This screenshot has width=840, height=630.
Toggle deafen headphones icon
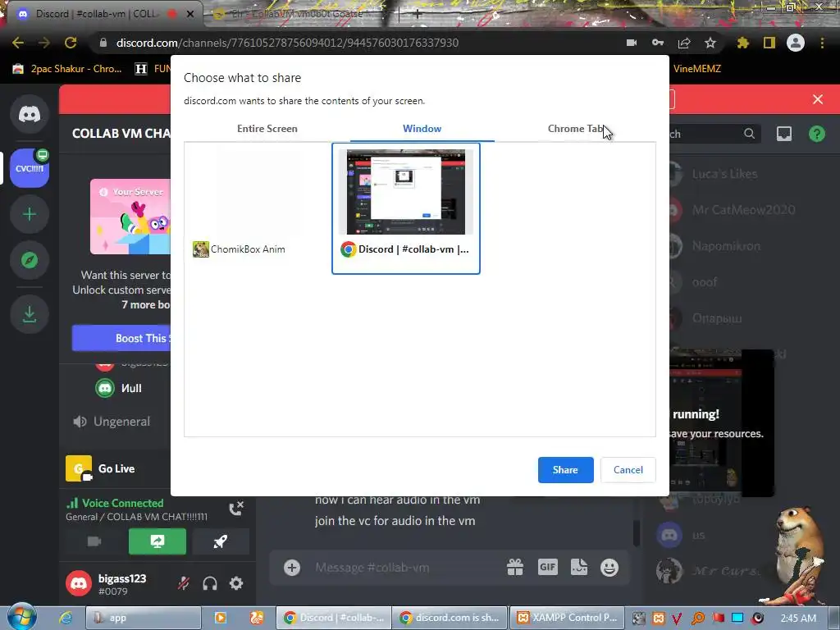(210, 583)
